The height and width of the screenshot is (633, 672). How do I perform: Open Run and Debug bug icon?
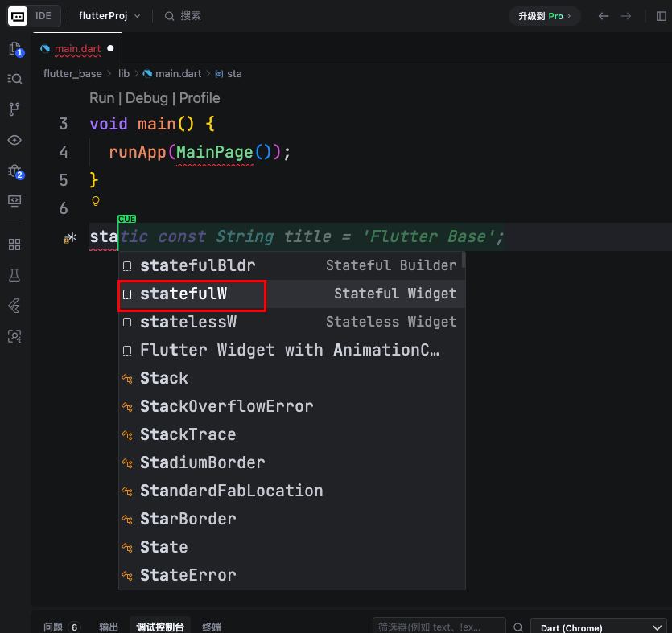coord(14,171)
